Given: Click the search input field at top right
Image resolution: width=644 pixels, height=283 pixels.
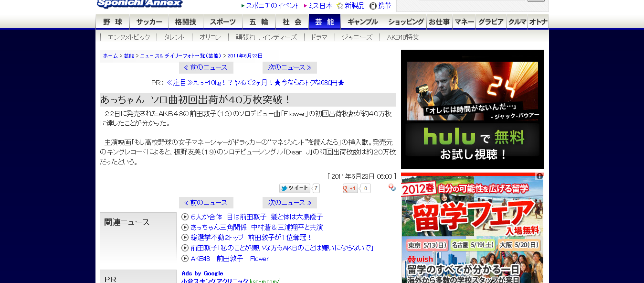Looking at the screenshot, I should (473, 0).
